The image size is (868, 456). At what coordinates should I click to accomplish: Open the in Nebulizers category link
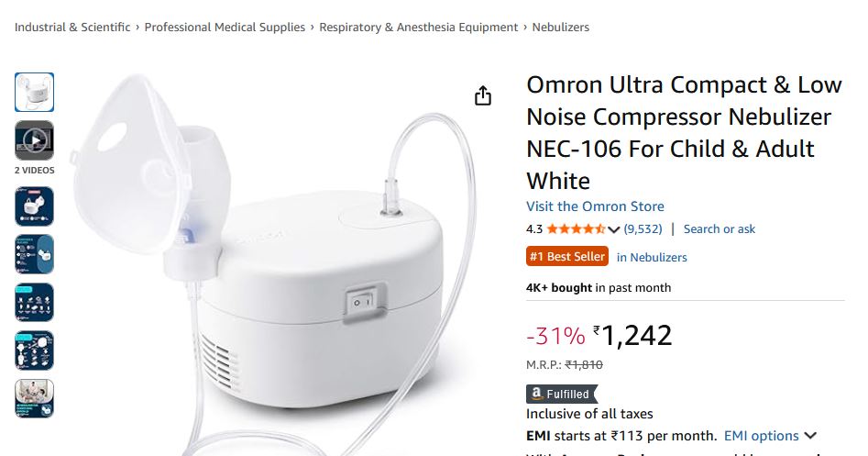coord(651,258)
